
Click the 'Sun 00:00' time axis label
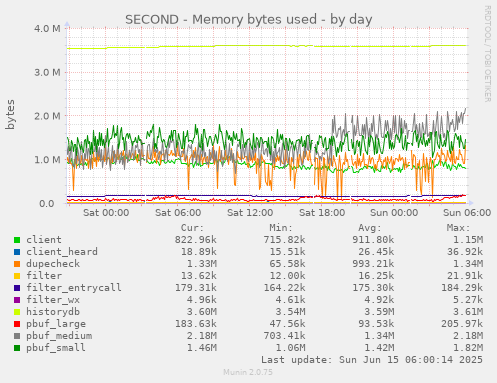pyautogui.click(x=394, y=213)
